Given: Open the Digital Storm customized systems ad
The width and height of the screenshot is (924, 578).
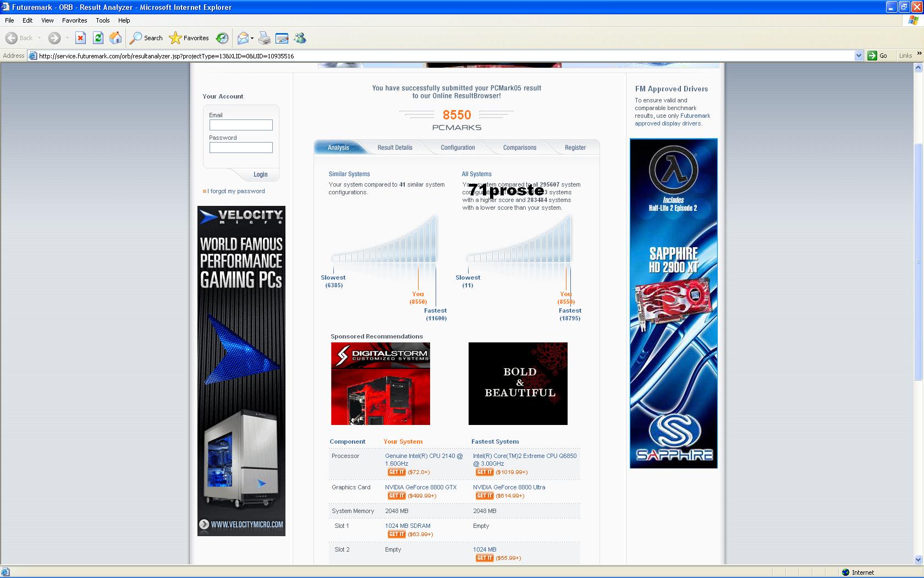Looking at the screenshot, I should click(381, 384).
